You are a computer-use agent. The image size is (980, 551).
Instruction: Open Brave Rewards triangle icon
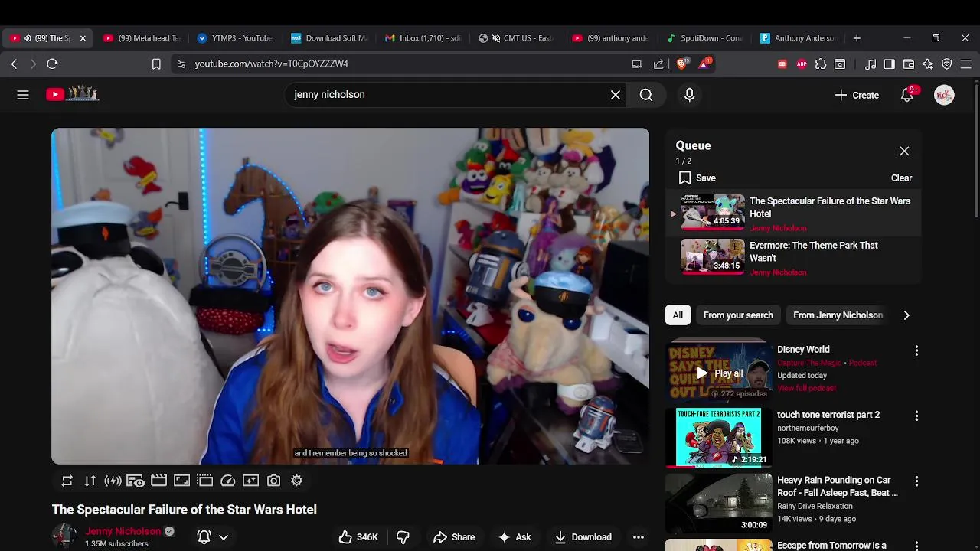click(x=704, y=64)
